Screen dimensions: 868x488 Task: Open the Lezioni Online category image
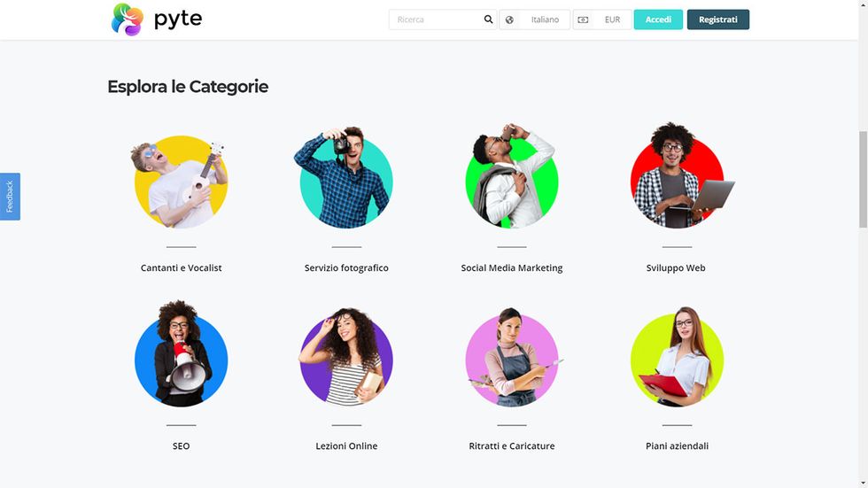[x=346, y=357]
